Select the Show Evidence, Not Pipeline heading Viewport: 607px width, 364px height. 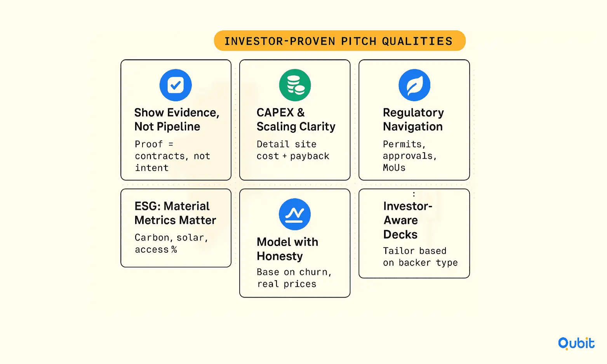pyautogui.click(x=177, y=120)
